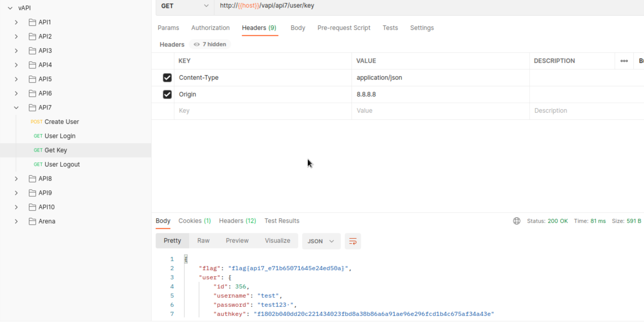Select the Raw response view button

point(203,240)
